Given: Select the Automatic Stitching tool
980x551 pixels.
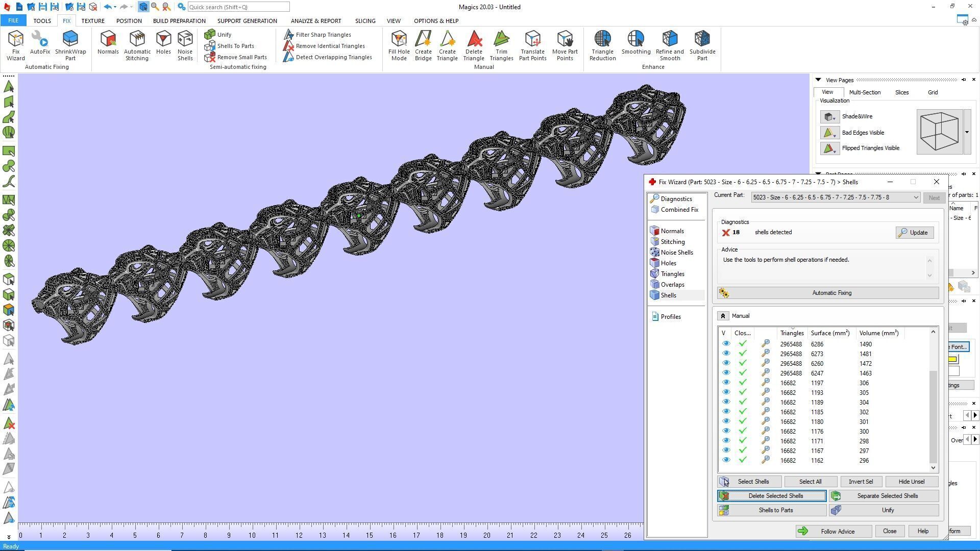Looking at the screenshot, I should (137, 45).
